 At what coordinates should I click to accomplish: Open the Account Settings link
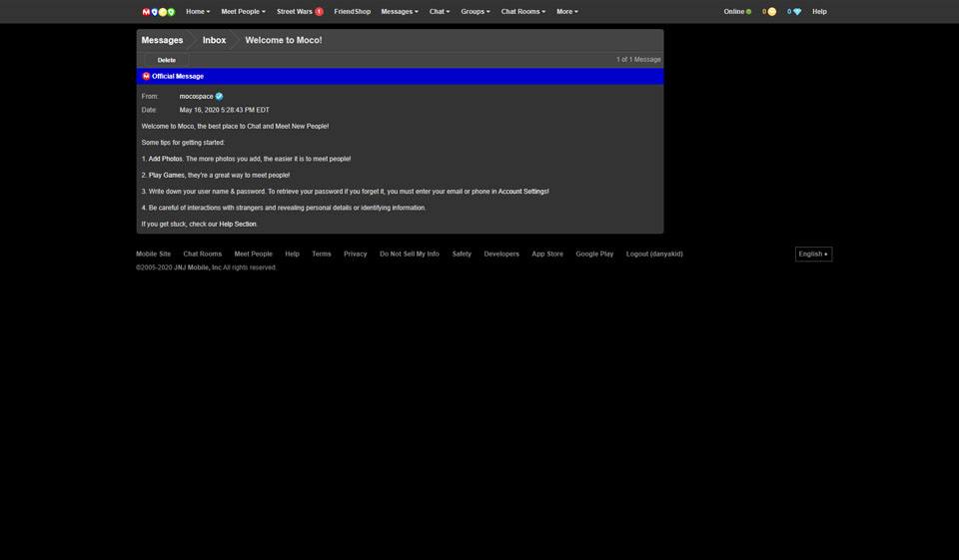coord(522,192)
